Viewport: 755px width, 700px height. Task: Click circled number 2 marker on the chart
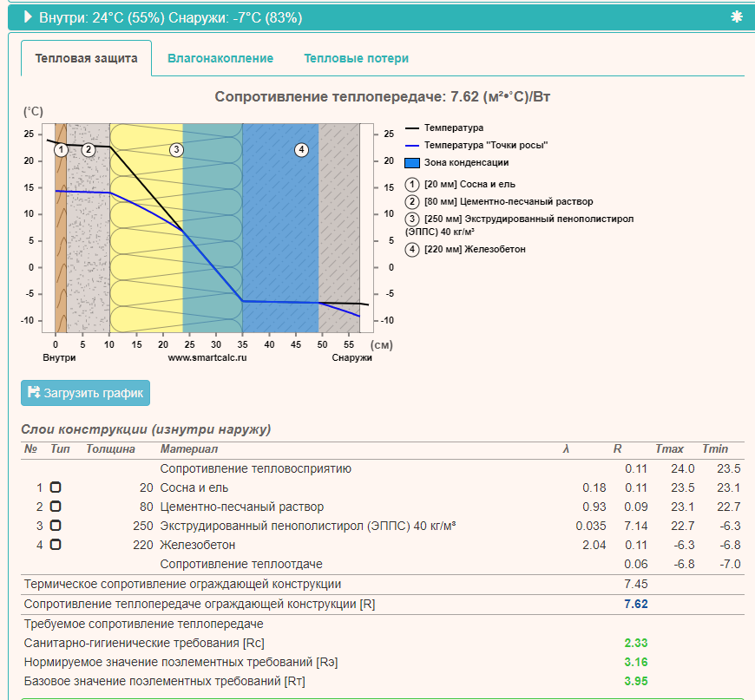point(89,150)
